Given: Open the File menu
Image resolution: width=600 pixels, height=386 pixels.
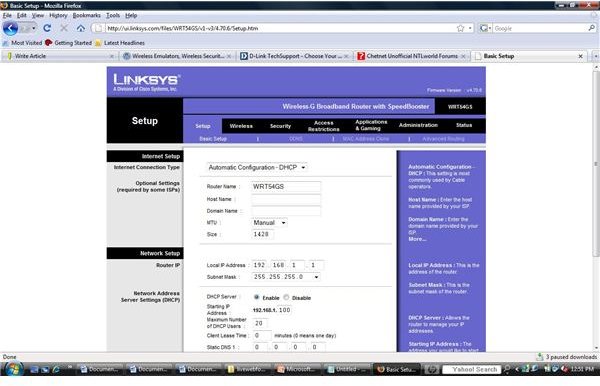Looking at the screenshot, I should pyautogui.click(x=7, y=15).
